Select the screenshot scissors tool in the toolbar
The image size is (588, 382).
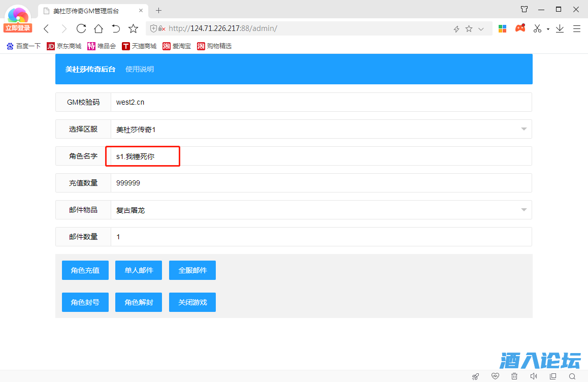coord(537,28)
